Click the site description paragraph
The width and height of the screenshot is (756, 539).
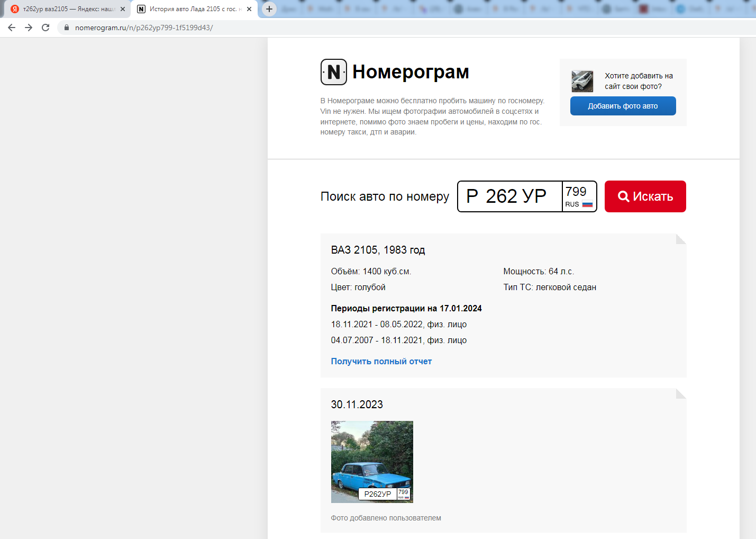(432, 116)
